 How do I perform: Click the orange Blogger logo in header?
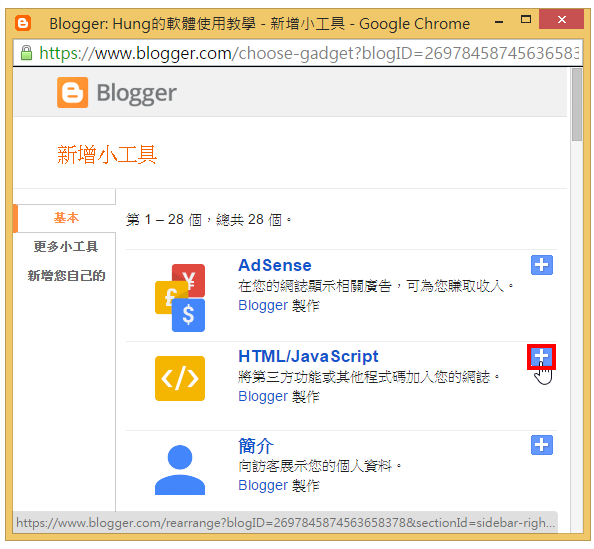pyautogui.click(x=72, y=92)
